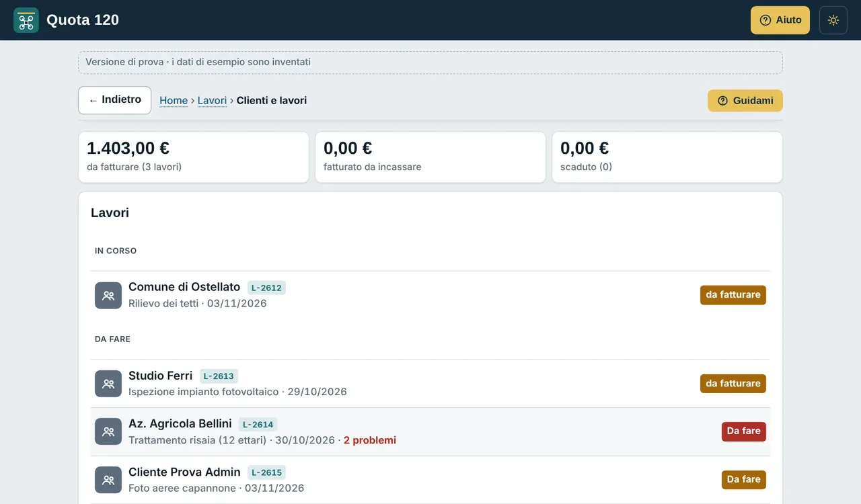861x504 pixels.
Task: Toggle the light/dark theme sun icon
Action: tap(833, 20)
